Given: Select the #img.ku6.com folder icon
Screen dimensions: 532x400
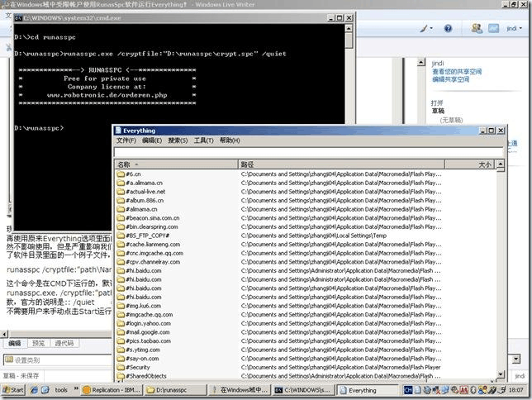Looking at the screenshot, I should click(121, 306).
